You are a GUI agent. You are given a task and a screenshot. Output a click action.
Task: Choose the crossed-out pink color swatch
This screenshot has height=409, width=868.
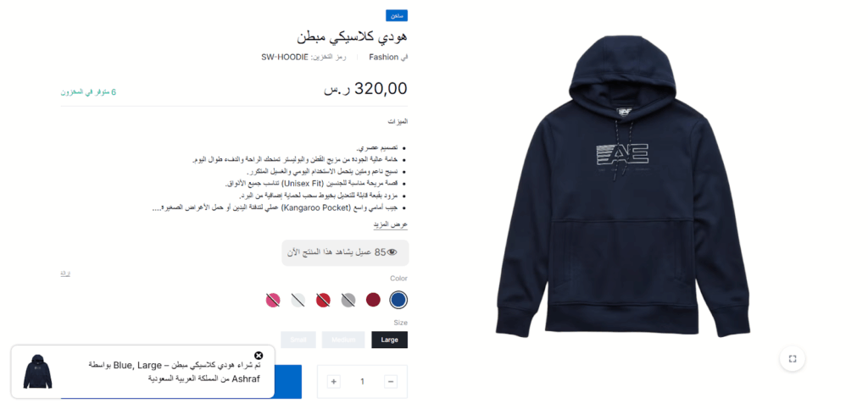[x=273, y=300]
